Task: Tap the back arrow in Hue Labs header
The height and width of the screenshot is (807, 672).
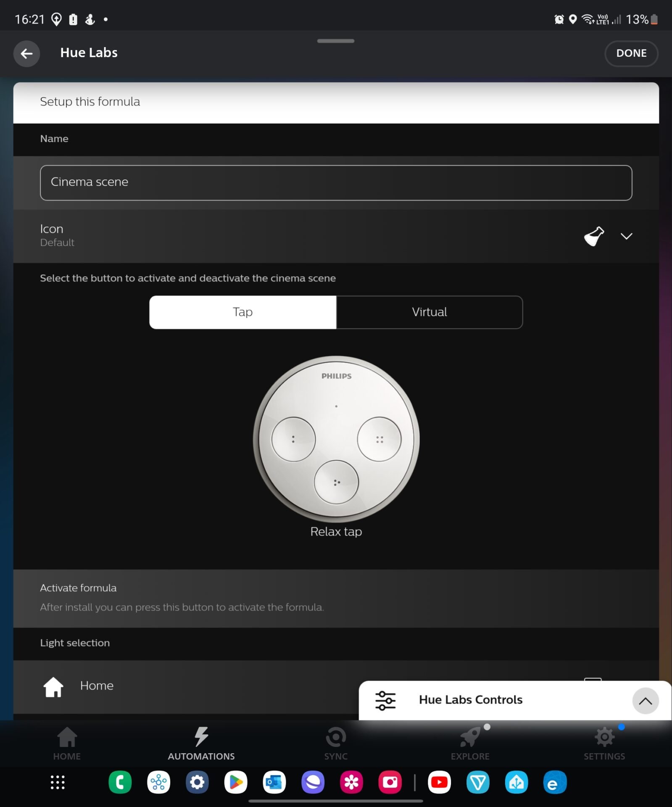Action: point(26,53)
